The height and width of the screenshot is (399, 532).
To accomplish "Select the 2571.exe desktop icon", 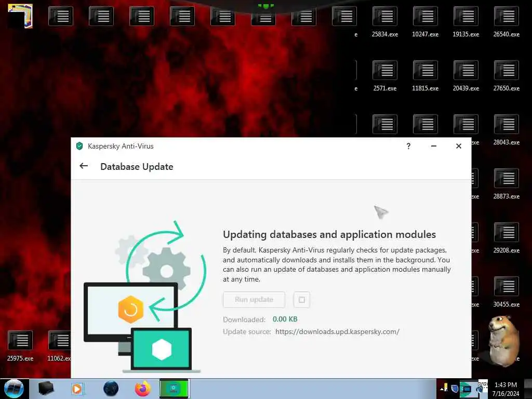I will pos(385,76).
